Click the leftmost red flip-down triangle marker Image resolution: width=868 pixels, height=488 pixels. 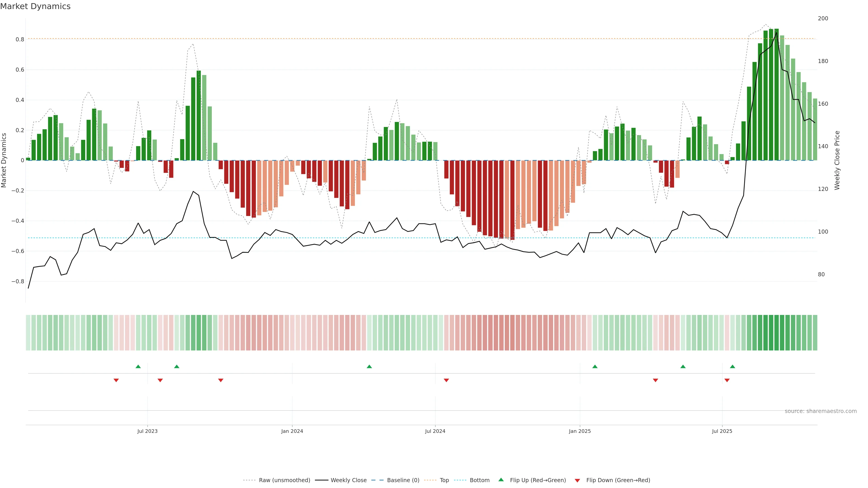(x=116, y=380)
